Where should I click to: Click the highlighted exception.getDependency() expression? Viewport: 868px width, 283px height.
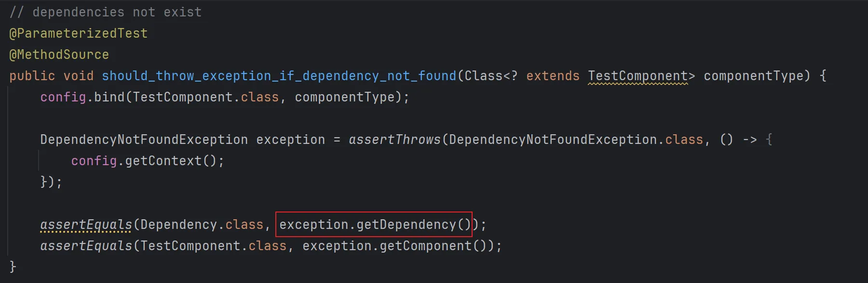click(374, 225)
